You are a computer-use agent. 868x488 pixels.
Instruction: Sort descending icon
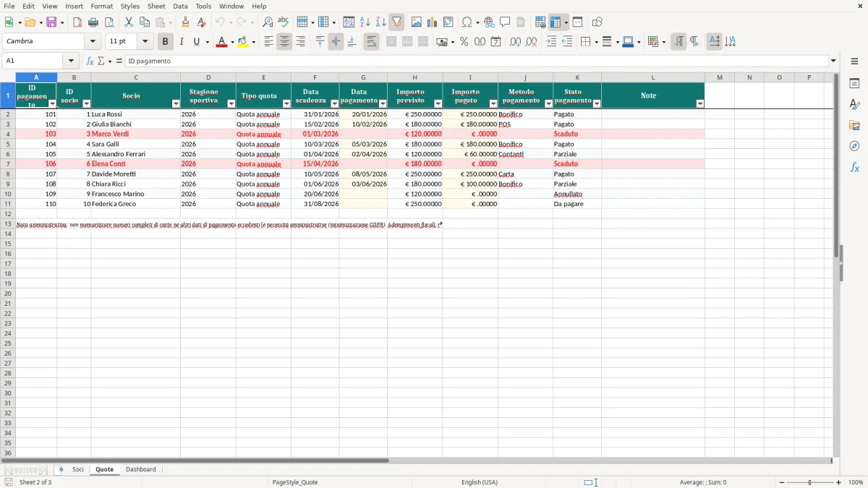380,22
